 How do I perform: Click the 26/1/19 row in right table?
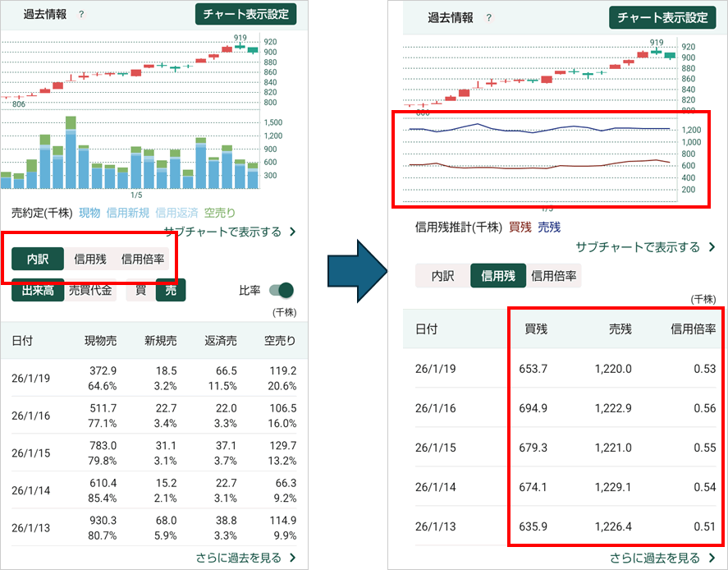tap(566, 368)
